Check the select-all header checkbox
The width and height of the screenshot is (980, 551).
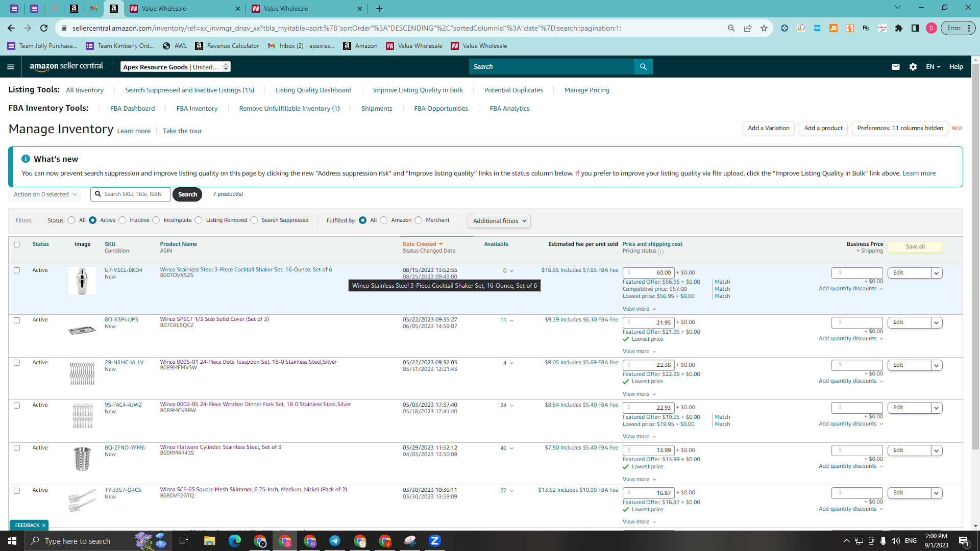click(17, 245)
